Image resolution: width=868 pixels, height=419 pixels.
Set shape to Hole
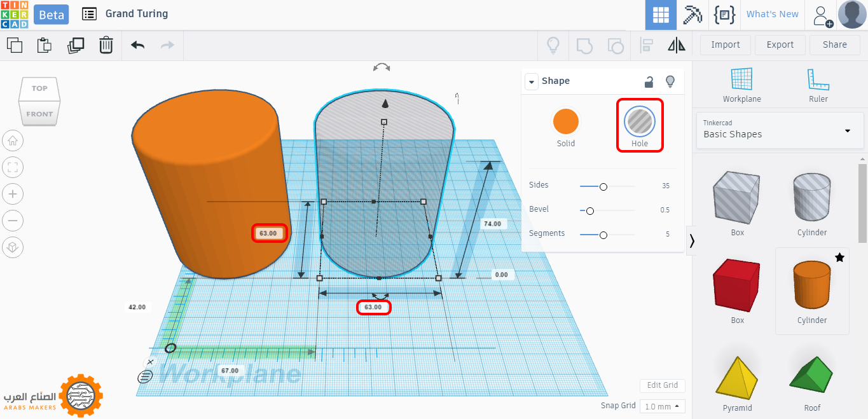640,125
